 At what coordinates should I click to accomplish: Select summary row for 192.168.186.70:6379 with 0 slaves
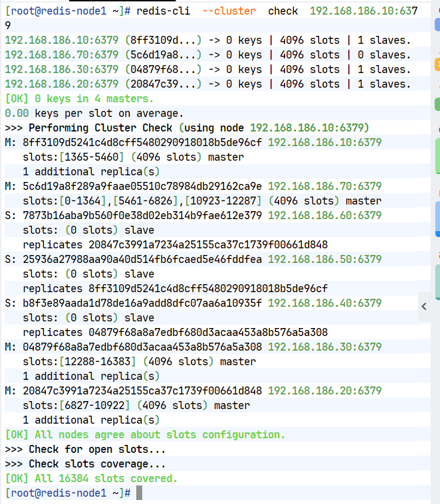[208, 55]
